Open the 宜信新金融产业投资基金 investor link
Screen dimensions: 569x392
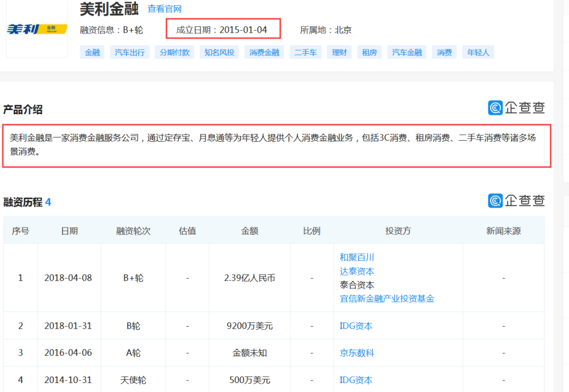click(387, 299)
